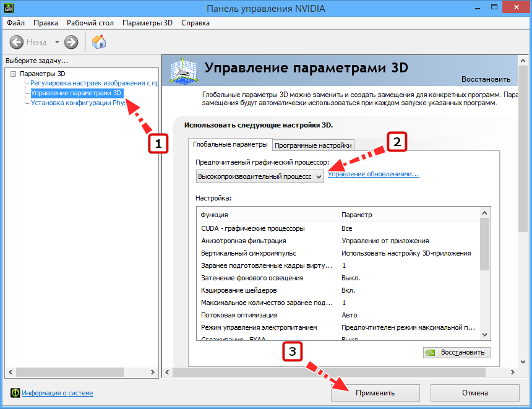Select Кэширование шейдеров row
This screenshot has height=409, width=532.
point(338,290)
